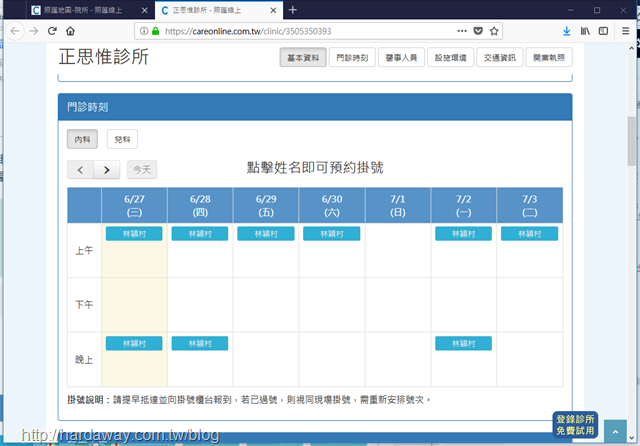Click the 掛號說明 note text
This screenshot has width=640, height=446.
(x=249, y=399)
